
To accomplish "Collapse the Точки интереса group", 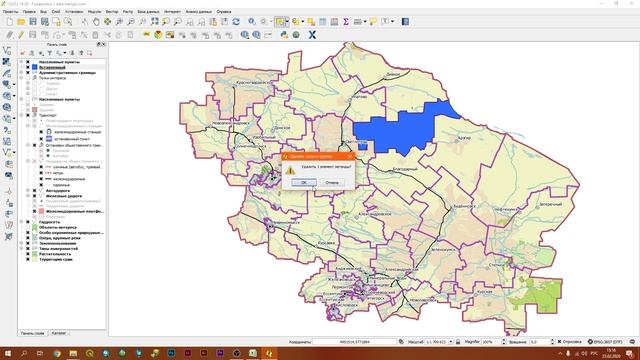I will coord(21,78).
